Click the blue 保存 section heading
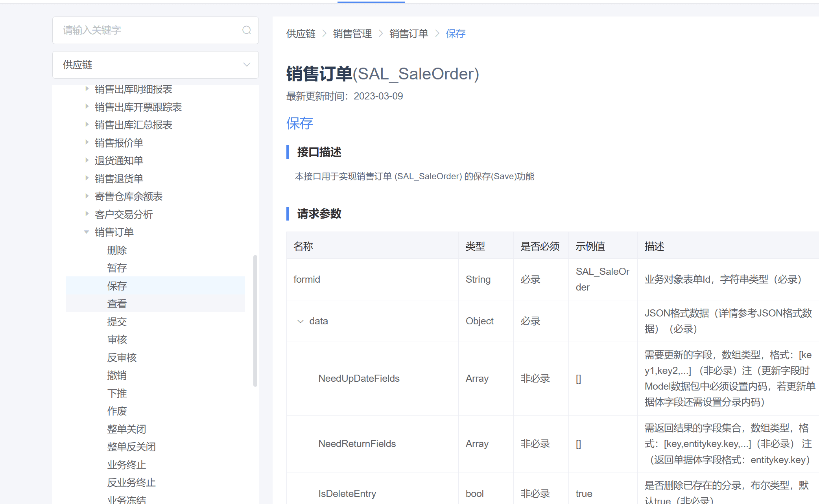The width and height of the screenshot is (819, 504). click(300, 123)
